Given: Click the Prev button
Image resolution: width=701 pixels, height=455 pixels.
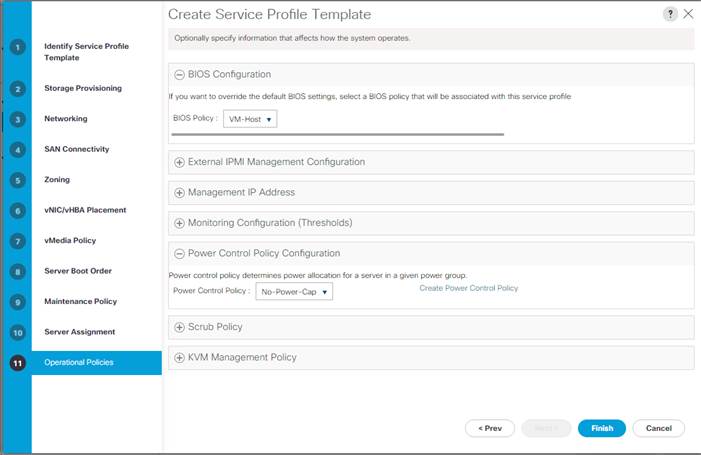Looking at the screenshot, I should pos(490,428).
